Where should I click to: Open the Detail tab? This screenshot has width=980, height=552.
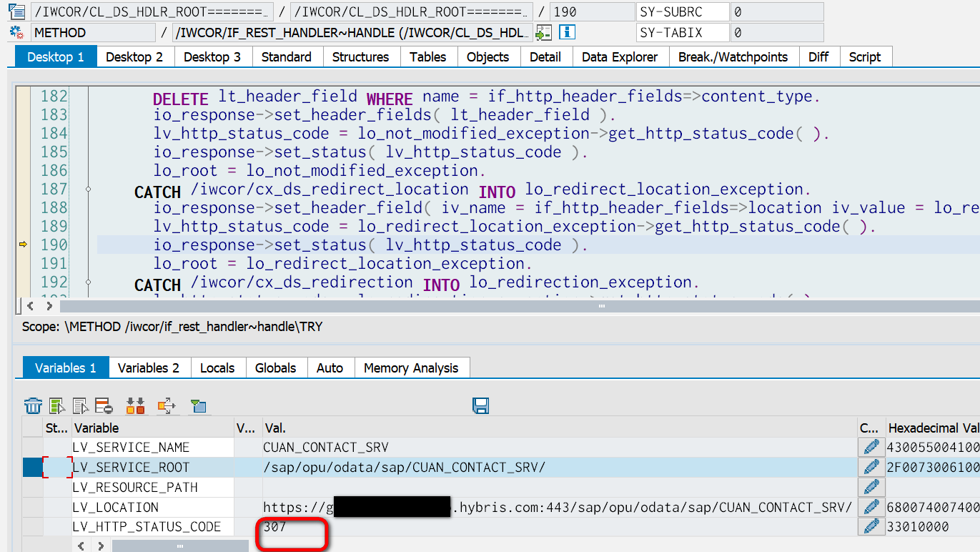[x=545, y=57]
